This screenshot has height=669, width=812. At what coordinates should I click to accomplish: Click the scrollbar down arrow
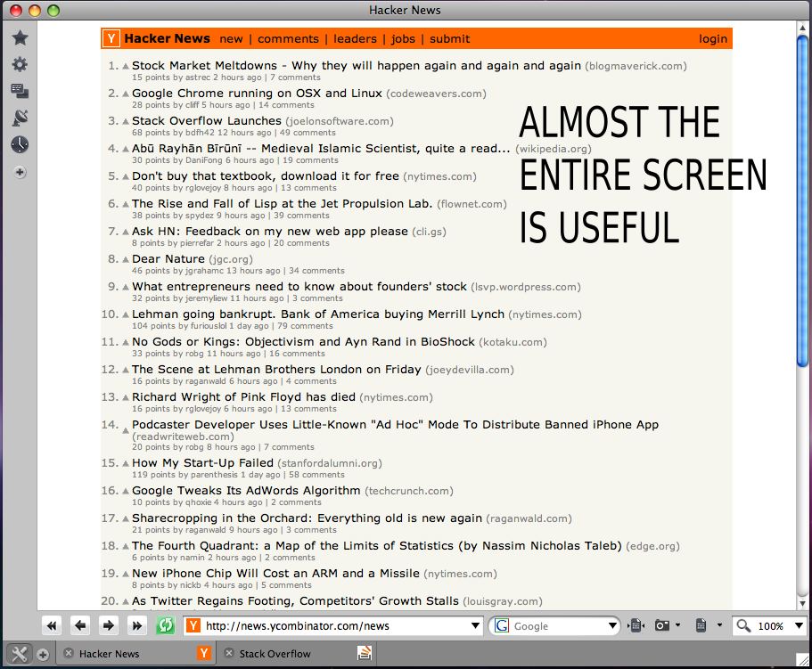[x=803, y=603]
